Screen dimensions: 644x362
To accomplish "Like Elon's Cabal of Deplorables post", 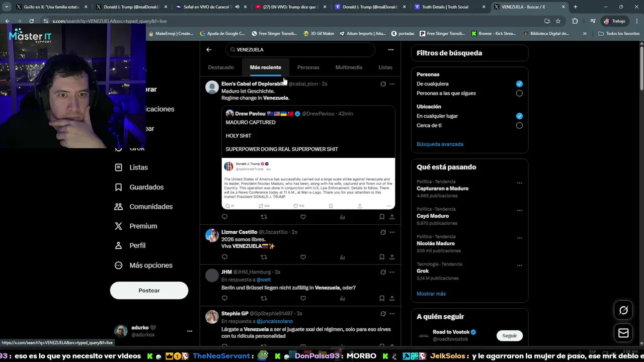I will (x=303, y=217).
